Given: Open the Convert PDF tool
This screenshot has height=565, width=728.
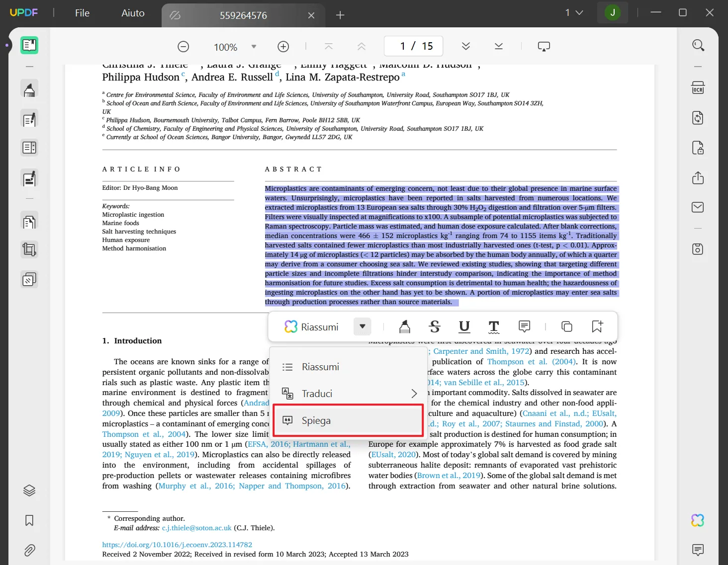Looking at the screenshot, I should tap(698, 118).
